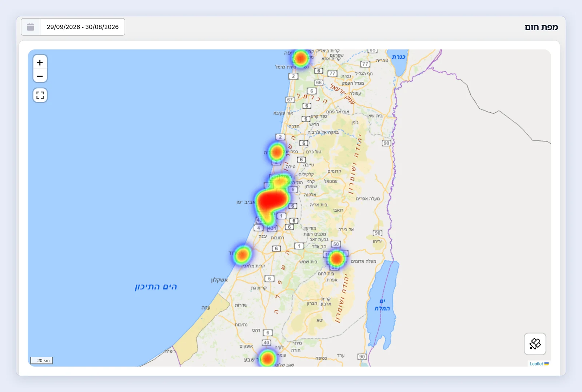This screenshot has width=582, height=392.
Task: Click the satellite layer toggle button
Action: point(535,344)
